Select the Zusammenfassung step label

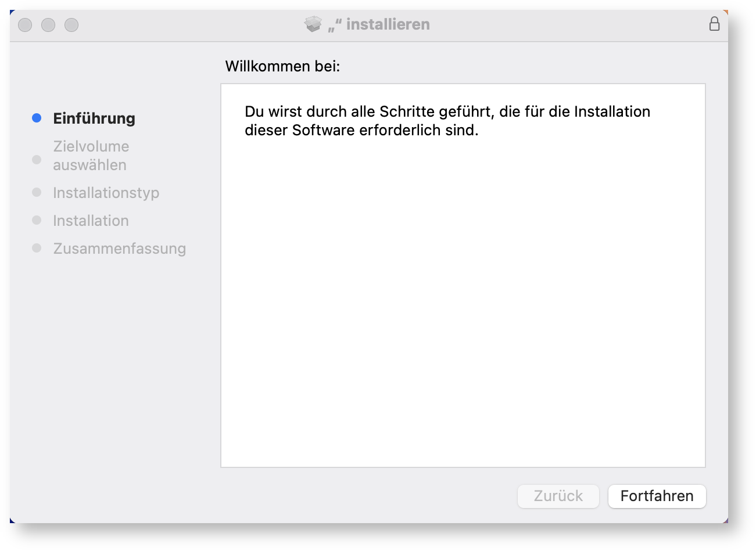119,249
